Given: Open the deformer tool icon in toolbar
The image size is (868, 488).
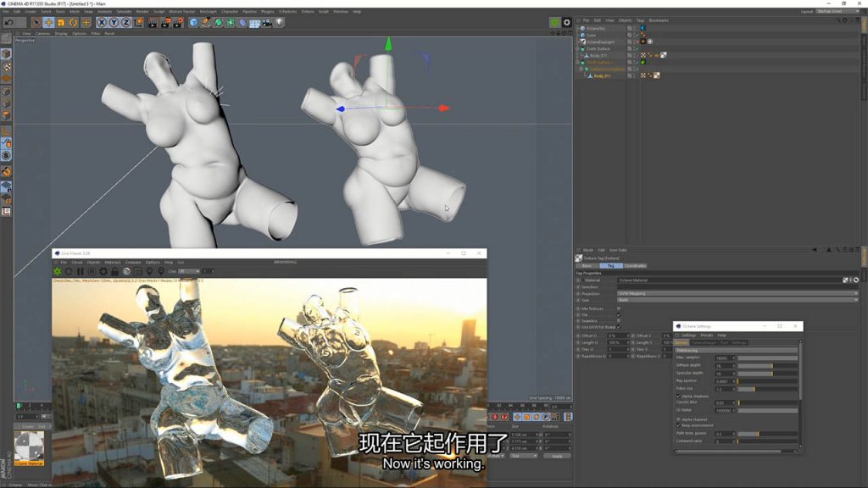Looking at the screenshot, I should pyautogui.click(x=242, y=23).
